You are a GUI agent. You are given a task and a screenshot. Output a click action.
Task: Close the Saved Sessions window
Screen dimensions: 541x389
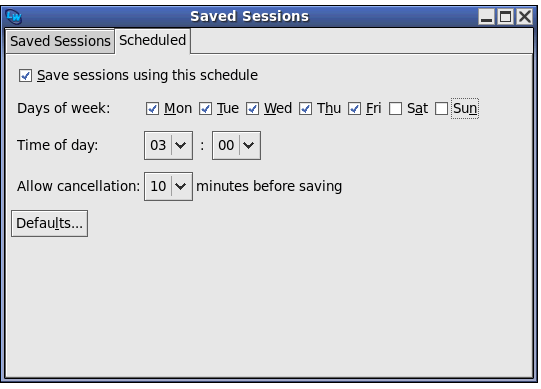524,17
